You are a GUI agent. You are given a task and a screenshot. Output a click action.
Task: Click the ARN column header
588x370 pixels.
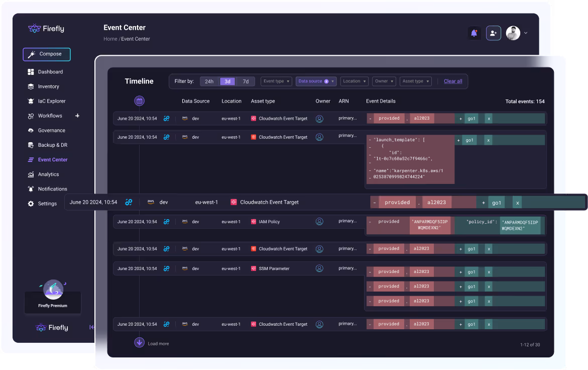(x=343, y=101)
